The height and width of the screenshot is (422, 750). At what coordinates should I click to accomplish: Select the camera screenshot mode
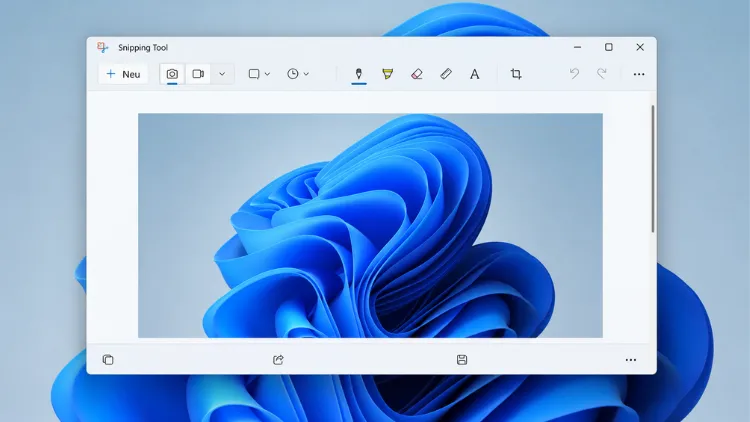click(x=172, y=74)
